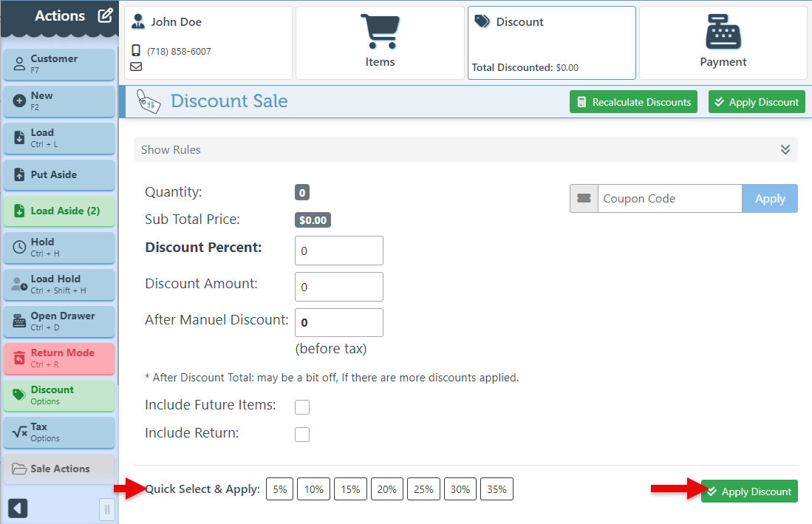Click the Put Aside action
812x524 pixels.
click(59, 175)
